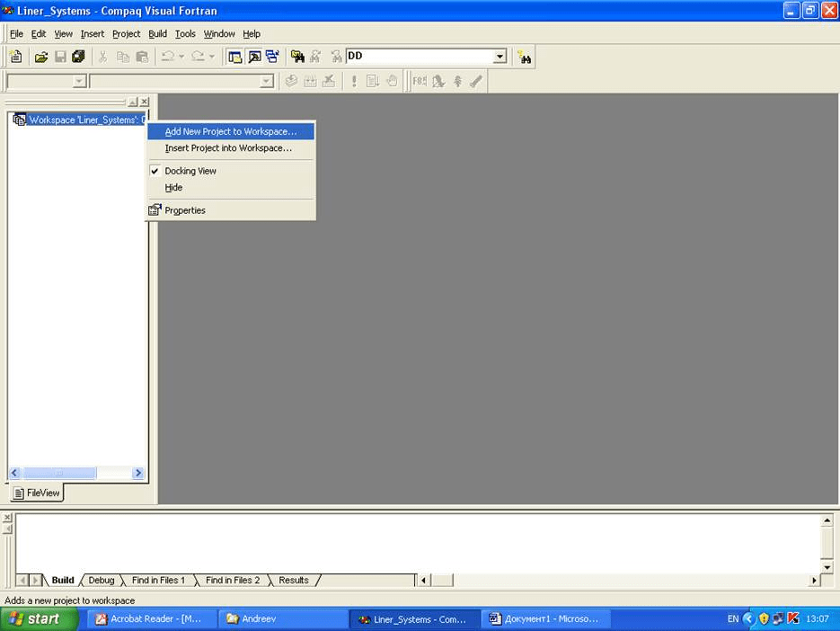
Task: Save the current file
Action: (61, 56)
